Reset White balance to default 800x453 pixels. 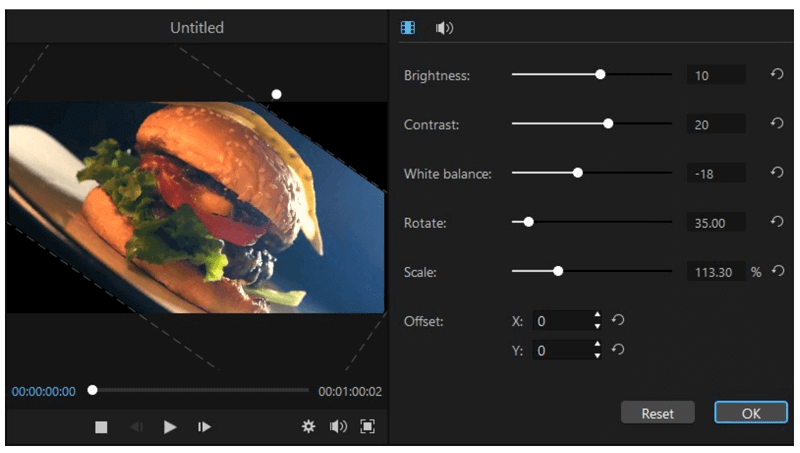click(777, 172)
